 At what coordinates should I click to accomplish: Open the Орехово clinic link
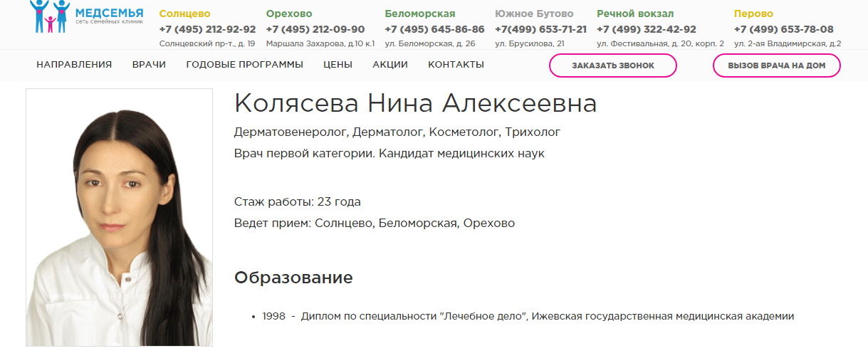point(289,14)
